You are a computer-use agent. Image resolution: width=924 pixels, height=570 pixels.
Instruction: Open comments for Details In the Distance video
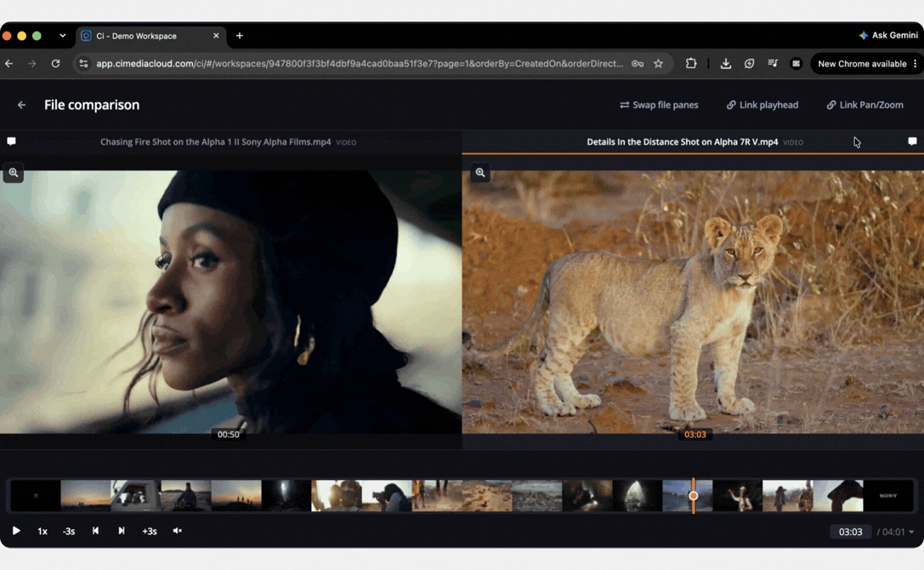click(912, 141)
